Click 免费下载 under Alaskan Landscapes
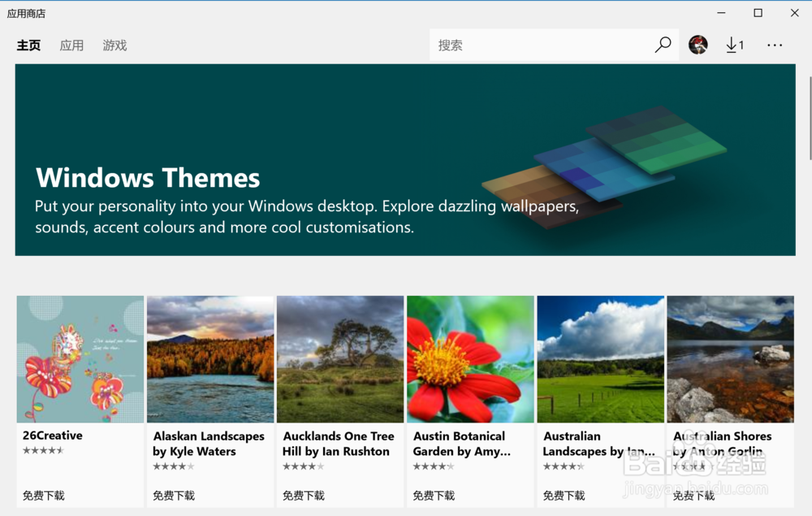 click(174, 495)
